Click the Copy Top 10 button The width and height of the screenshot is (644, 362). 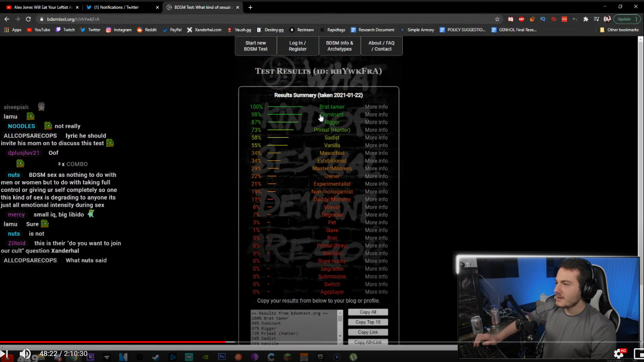point(368,322)
